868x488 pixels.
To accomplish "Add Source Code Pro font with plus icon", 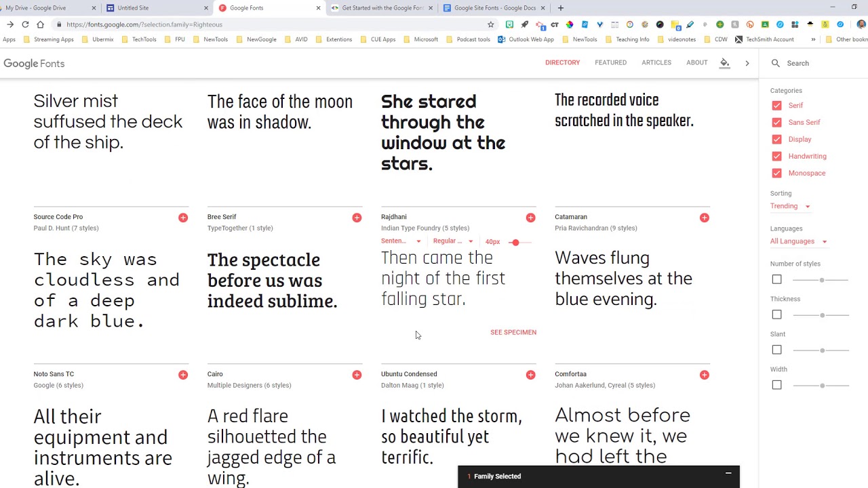I will click(x=183, y=218).
